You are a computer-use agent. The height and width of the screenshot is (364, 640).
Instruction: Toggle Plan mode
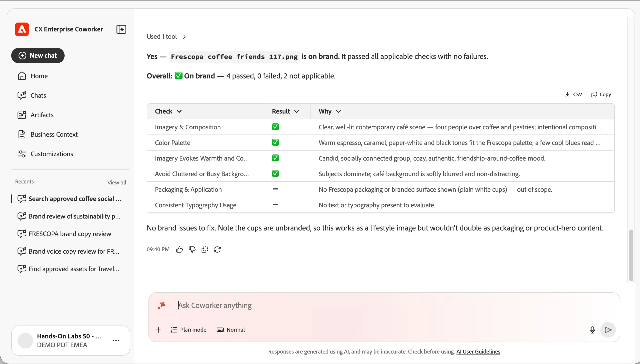click(x=188, y=330)
